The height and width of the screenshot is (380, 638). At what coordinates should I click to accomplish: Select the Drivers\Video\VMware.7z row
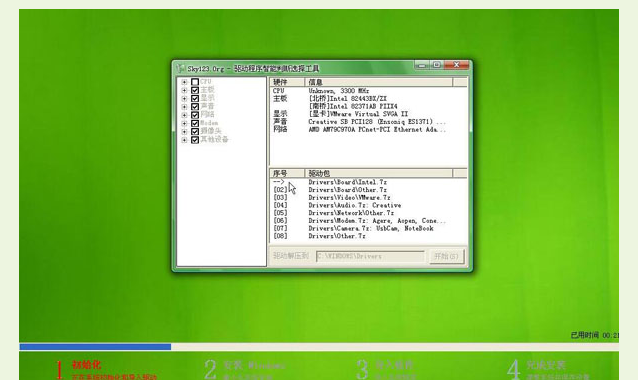click(368, 198)
